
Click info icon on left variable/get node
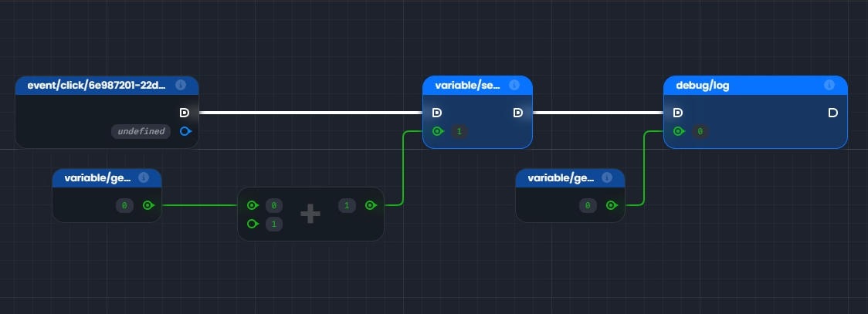tap(144, 178)
